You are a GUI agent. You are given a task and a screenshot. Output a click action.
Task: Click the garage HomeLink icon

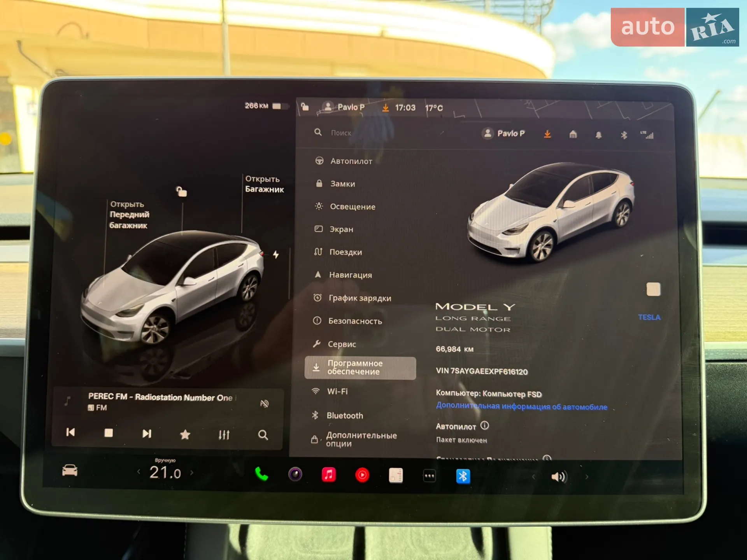pyautogui.click(x=573, y=135)
